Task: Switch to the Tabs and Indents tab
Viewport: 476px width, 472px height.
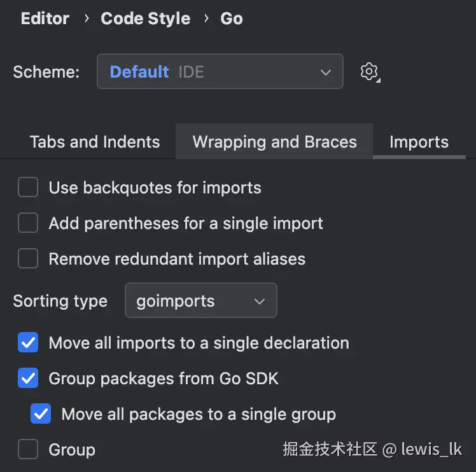Action: (x=95, y=142)
